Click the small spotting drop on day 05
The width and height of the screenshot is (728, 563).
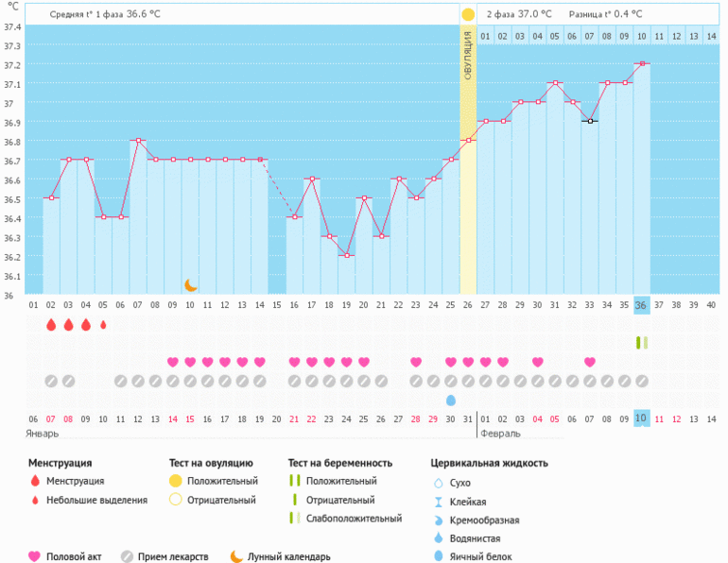[x=103, y=324]
